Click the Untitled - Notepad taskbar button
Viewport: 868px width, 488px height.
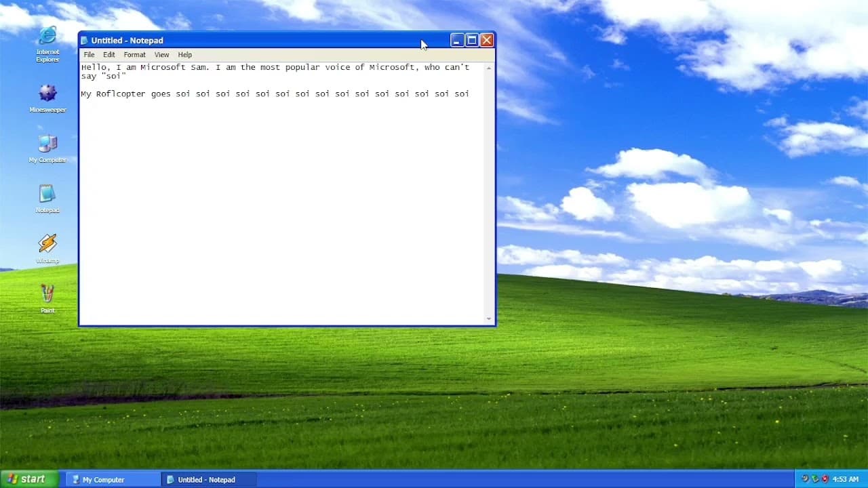point(210,480)
